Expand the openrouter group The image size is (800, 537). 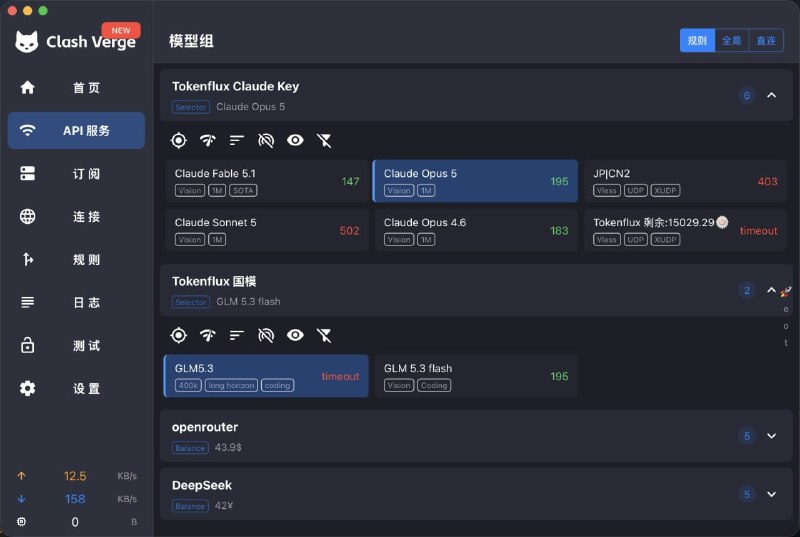click(x=771, y=436)
